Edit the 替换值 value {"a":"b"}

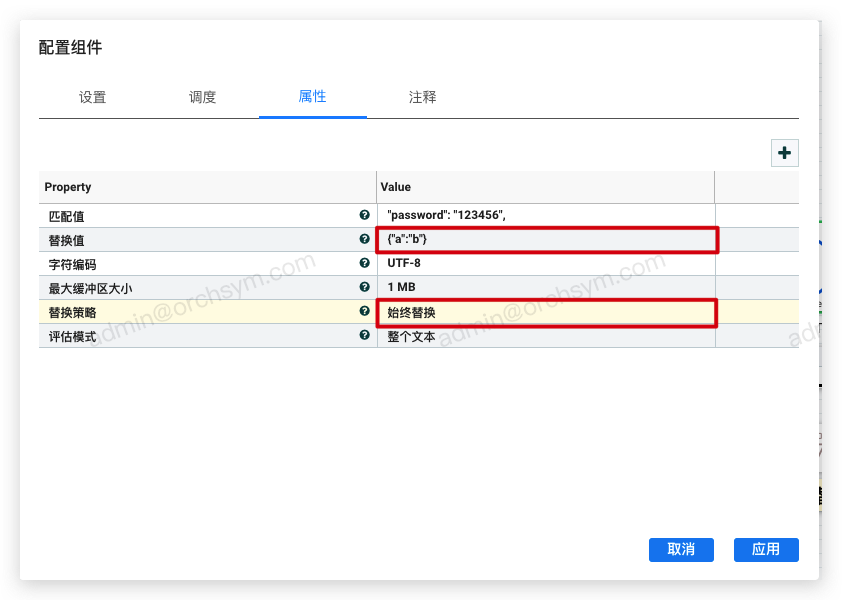coord(545,240)
